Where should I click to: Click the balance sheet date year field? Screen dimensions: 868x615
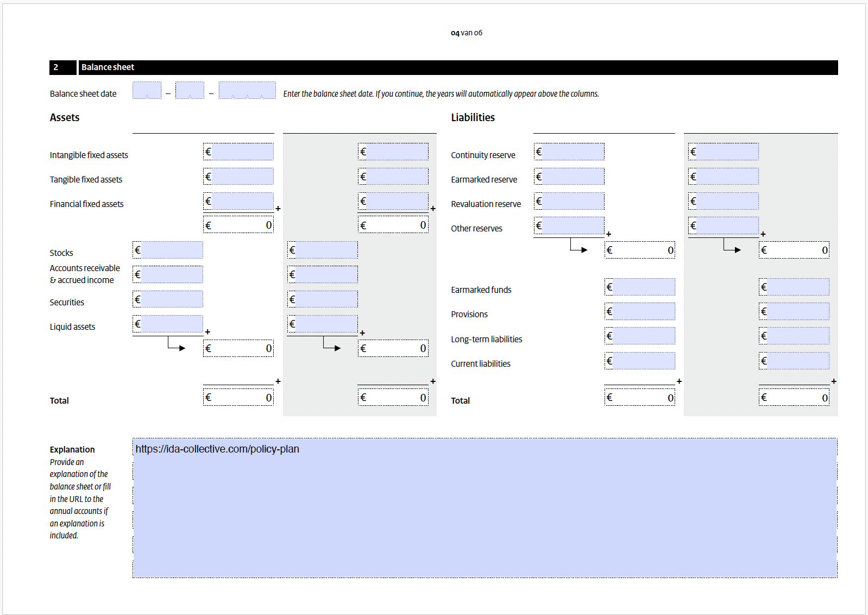[x=247, y=90]
